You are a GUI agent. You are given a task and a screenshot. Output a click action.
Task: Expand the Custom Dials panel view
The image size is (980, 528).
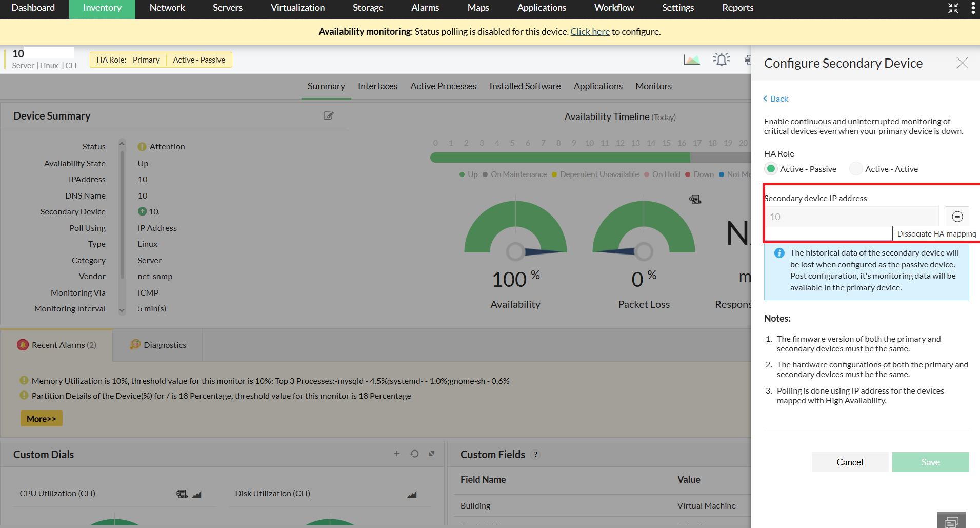tap(432, 454)
